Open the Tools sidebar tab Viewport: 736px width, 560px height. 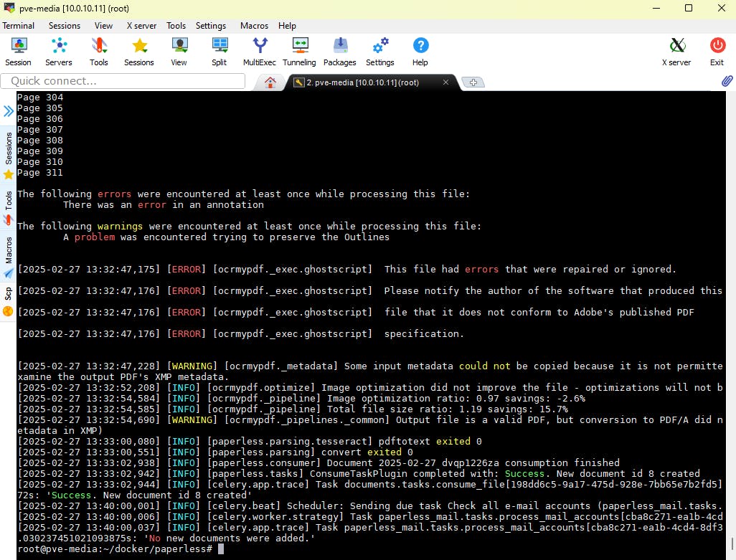[8, 207]
